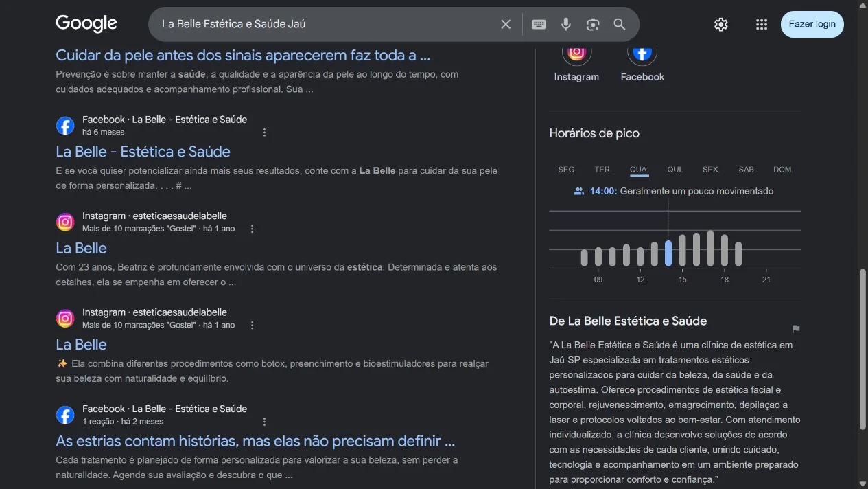Click the '1 reação · há 2 meses' text
Screen dimensions: 868x489
point(123,422)
